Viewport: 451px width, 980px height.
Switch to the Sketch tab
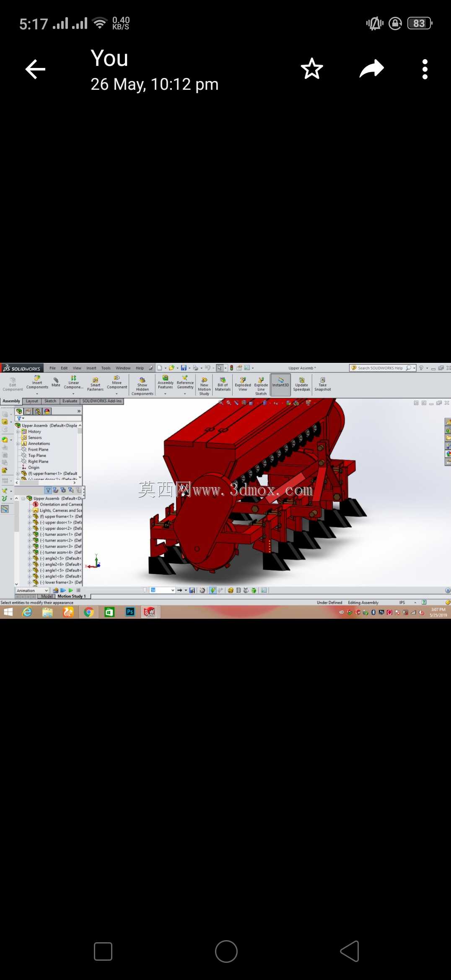point(50,401)
